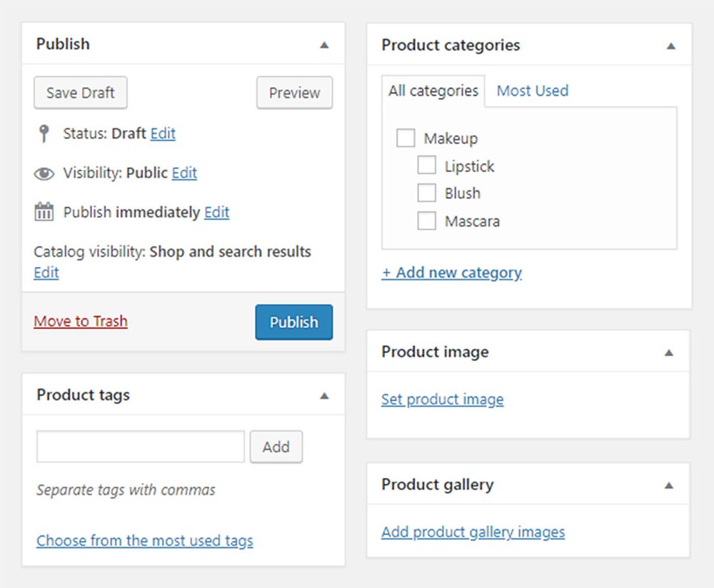Viewport: 714px width, 588px height.
Task: Tick the Blush category checkbox
Action: [x=427, y=193]
